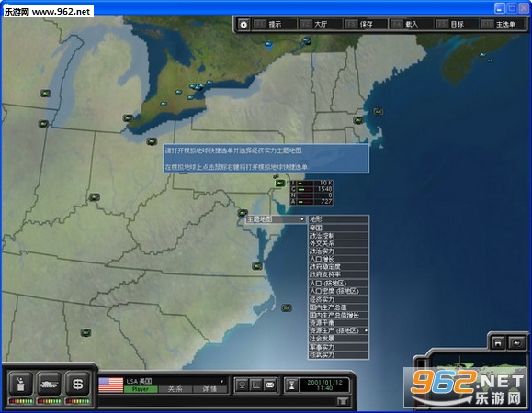Expand the 主题地图 submenu arrow
The image size is (532, 413).
coord(302,219)
